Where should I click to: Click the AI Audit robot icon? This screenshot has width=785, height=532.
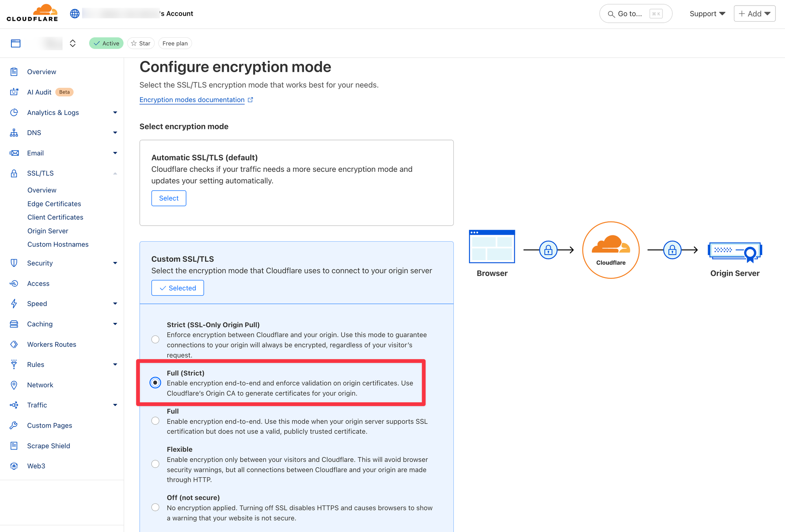click(x=14, y=92)
